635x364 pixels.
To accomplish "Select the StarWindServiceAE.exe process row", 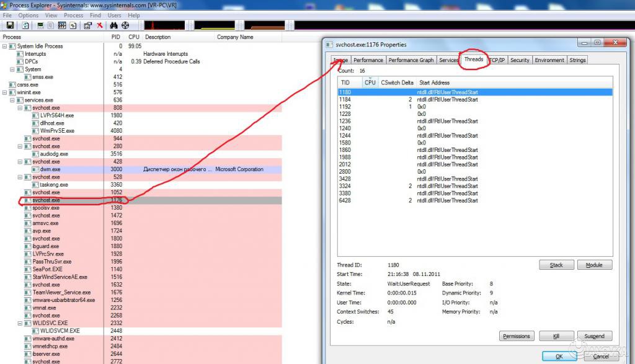I will [x=141, y=277].
